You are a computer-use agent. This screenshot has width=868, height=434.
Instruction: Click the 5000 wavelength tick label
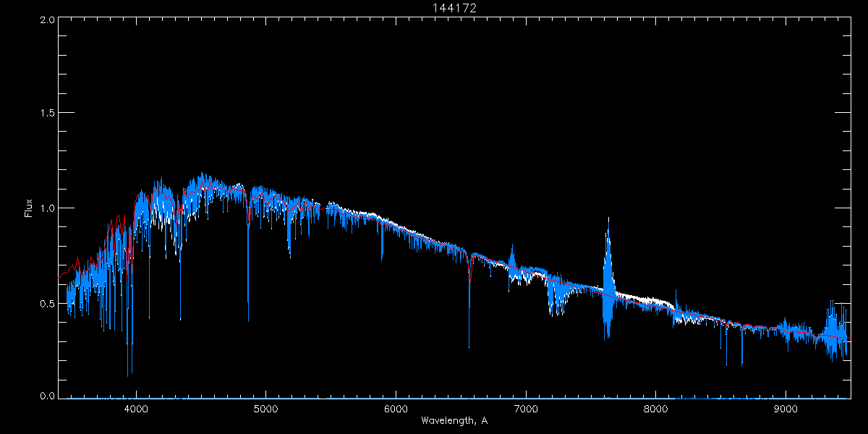[265, 409]
